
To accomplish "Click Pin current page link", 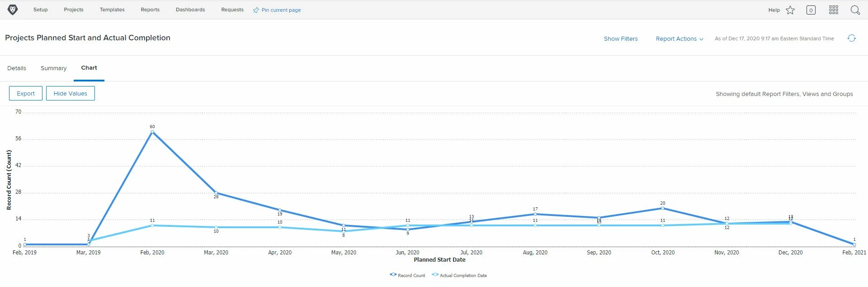I will point(281,10).
